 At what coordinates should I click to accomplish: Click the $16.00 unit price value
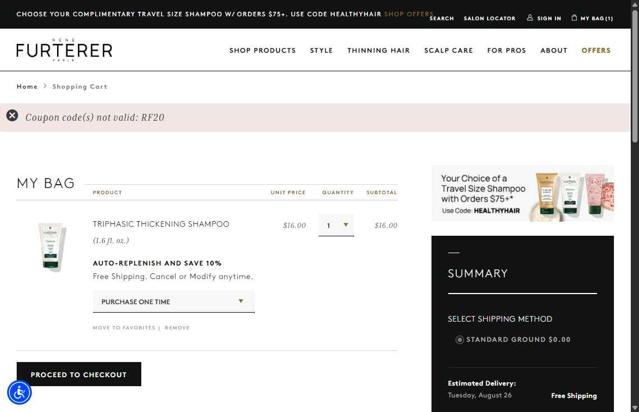294,225
